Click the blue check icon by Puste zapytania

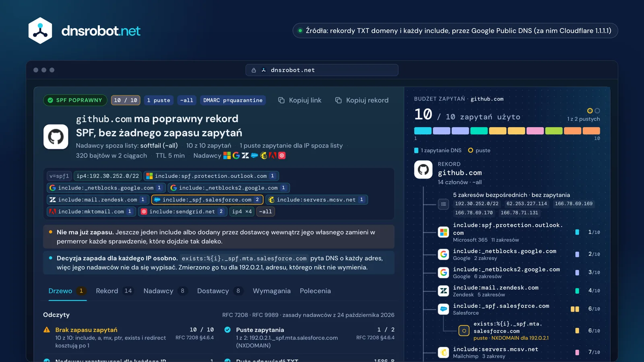[227, 330]
